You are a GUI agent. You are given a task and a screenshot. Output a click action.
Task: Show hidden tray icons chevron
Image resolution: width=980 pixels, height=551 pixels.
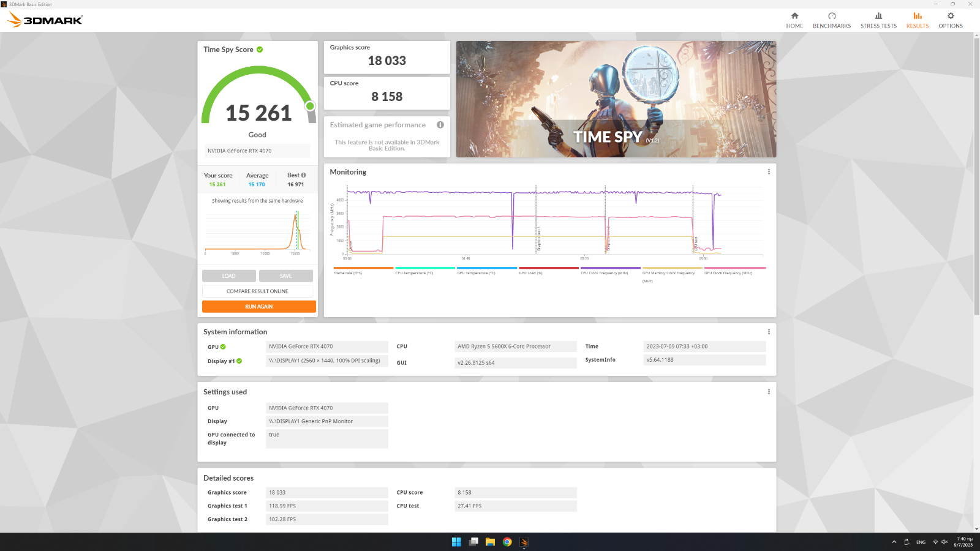(x=894, y=542)
